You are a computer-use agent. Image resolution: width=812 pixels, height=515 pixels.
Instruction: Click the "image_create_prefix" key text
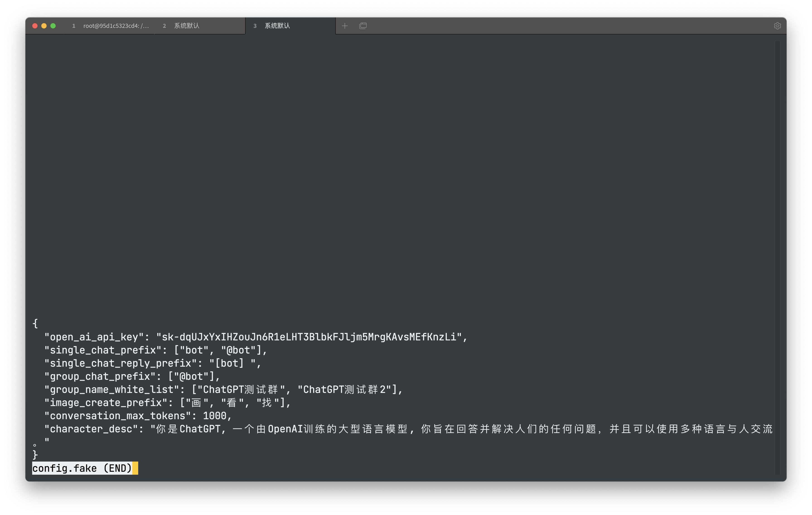(x=106, y=403)
